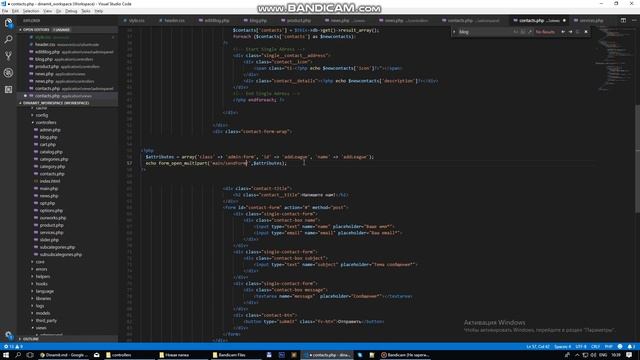Toggle match case in find widget
The width and height of the screenshot is (640, 360).
pos(516,32)
